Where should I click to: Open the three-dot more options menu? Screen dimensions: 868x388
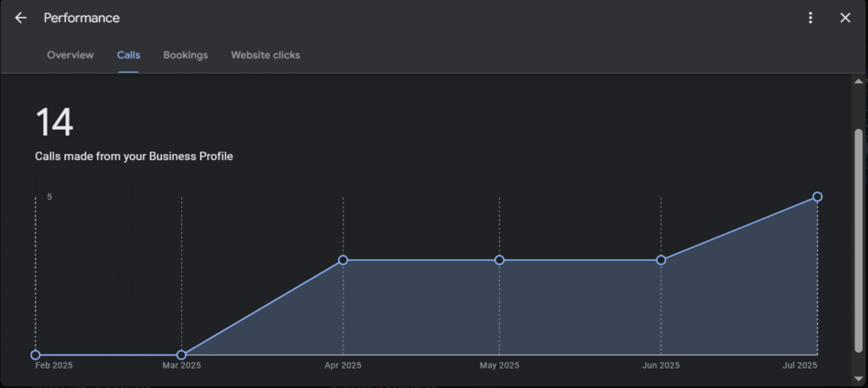[810, 18]
